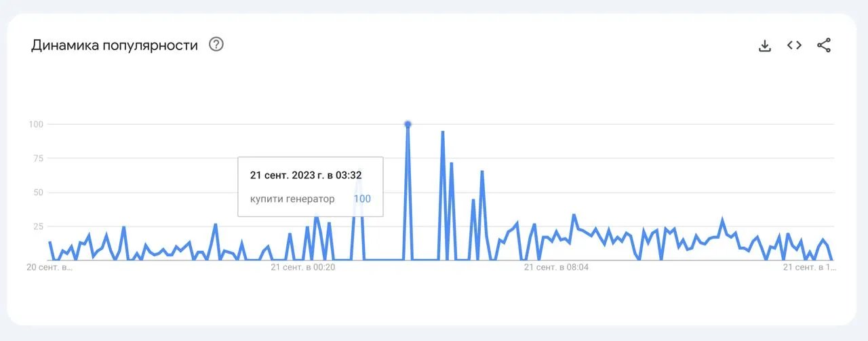868x341 pixels.
Task: Click the highlighted peak point at 100
Action: (x=408, y=124)
